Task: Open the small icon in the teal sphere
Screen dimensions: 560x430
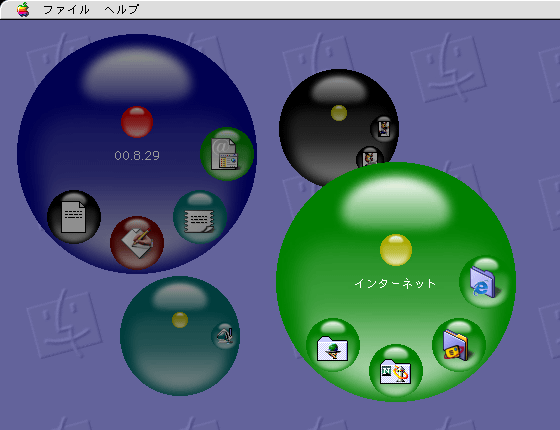Action: pos(225,336)
